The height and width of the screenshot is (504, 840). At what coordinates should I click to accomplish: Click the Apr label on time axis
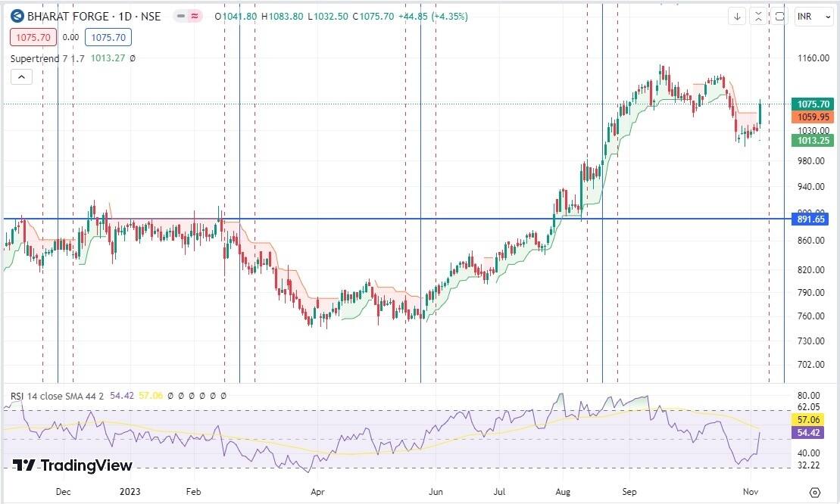click(317, 492)
